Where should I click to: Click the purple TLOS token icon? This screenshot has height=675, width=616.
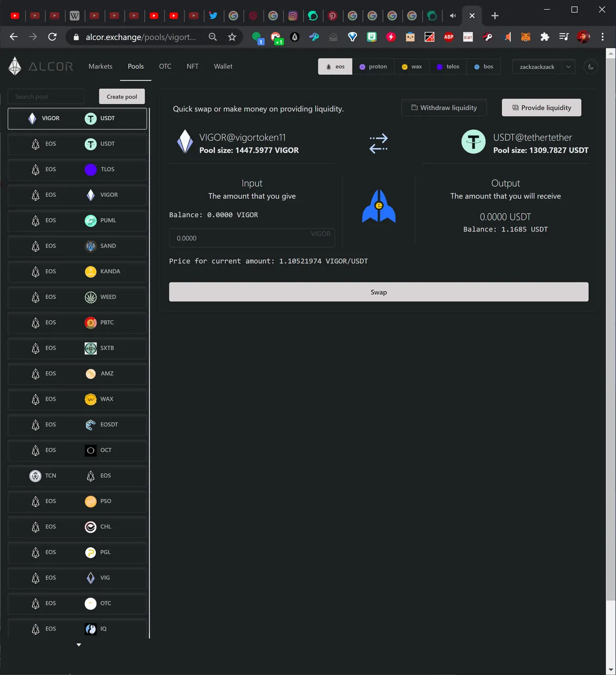[91, 169]
